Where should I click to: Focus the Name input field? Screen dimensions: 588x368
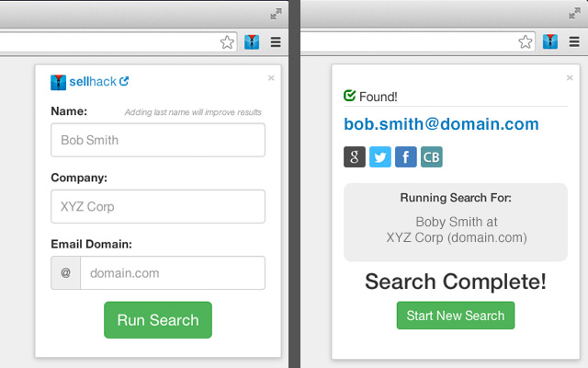[x=158, y=141]
